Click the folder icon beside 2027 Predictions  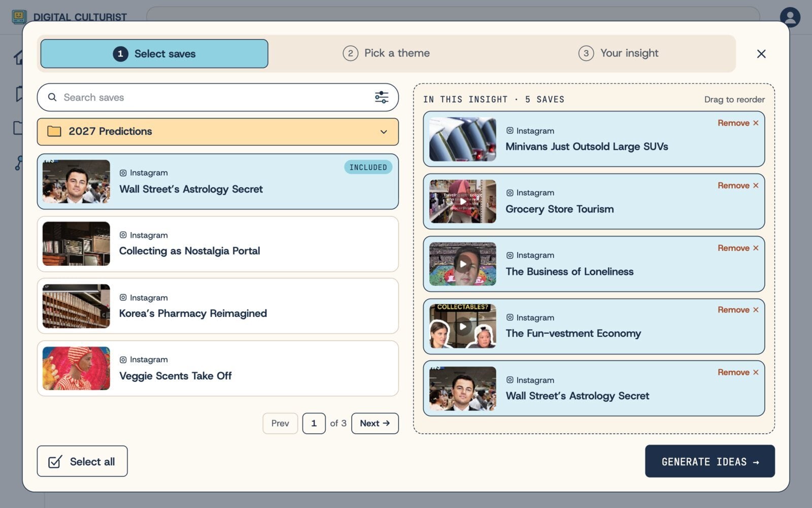54,132
